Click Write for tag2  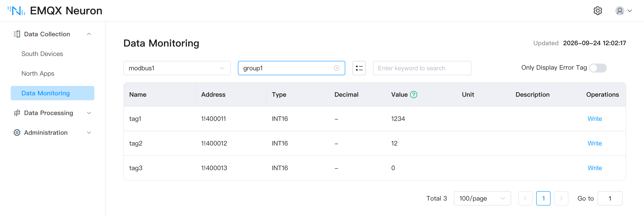click(595, 143)
